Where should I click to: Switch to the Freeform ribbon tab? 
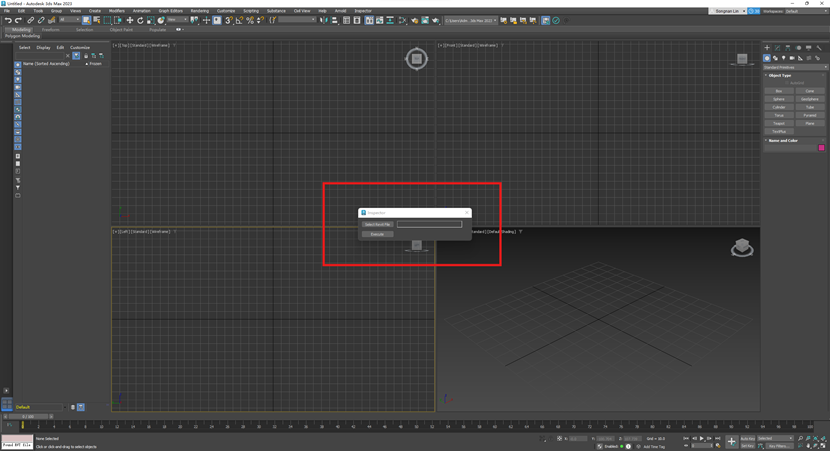(x=51, y=30)
